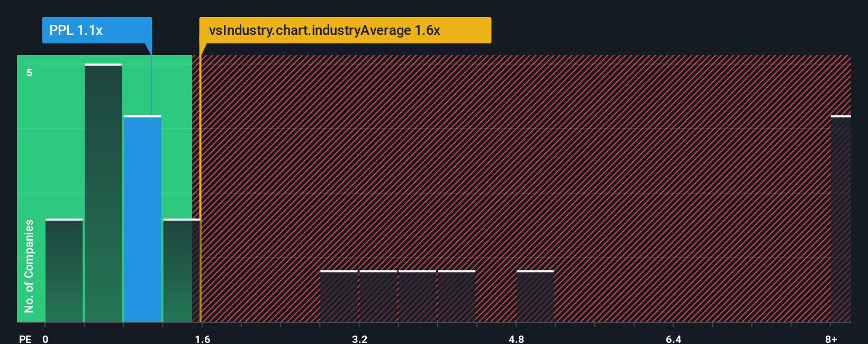Select the short bar just before PE 3.2

[339, 296]
